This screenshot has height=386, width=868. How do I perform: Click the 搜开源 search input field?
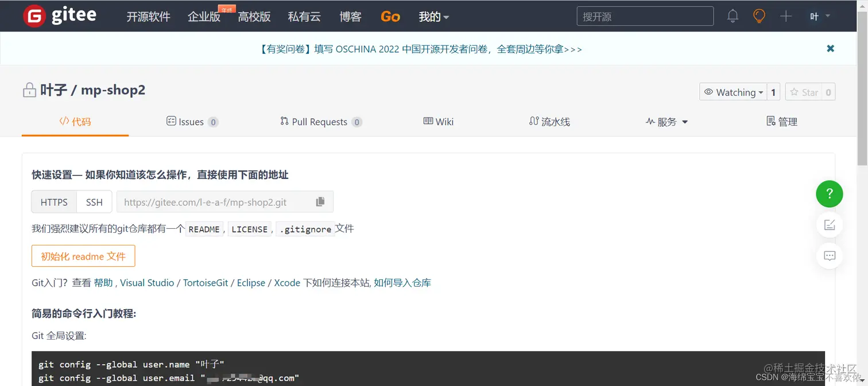pos(645,16)
